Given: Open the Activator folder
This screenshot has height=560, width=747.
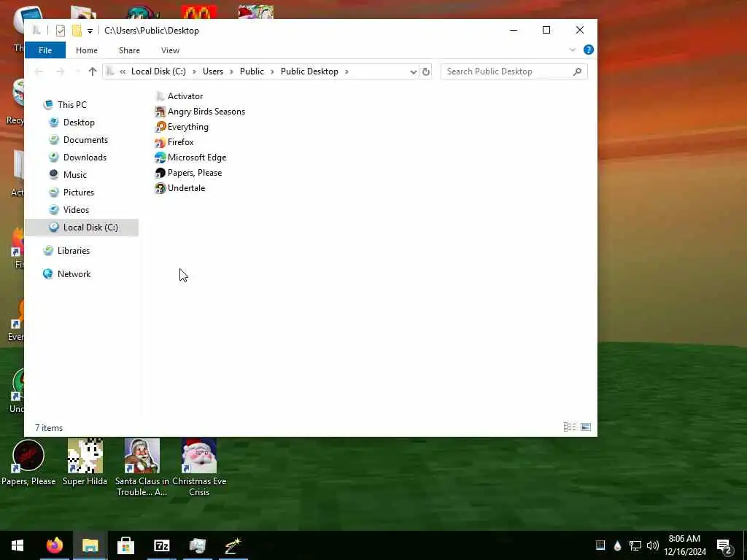Looking at the screenshot, I should (179, 96).
